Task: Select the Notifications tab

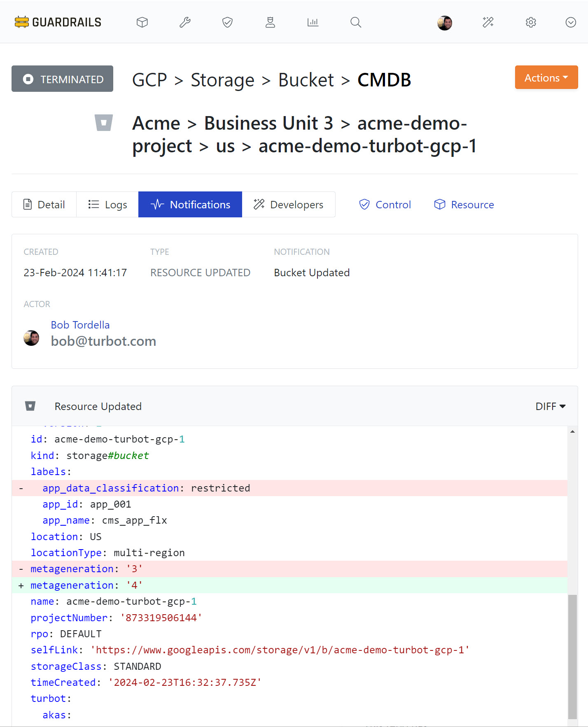Action: coord(190,205)
